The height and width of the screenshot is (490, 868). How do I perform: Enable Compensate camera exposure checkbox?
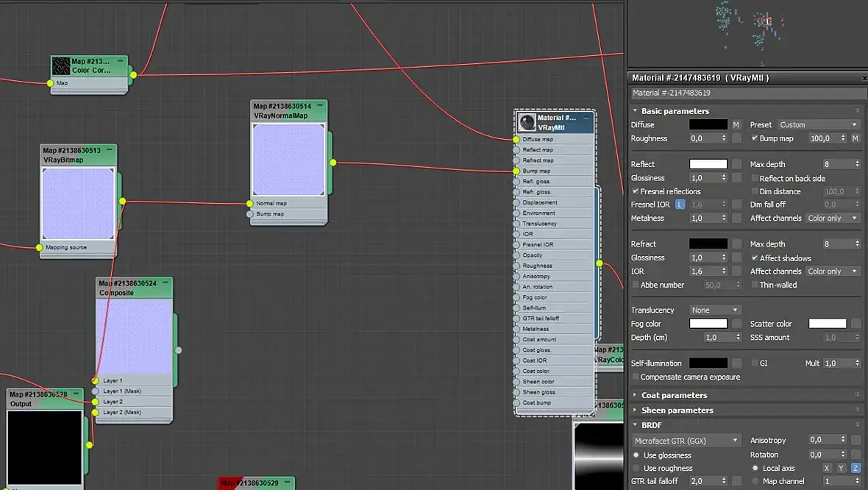pos(636,377)
